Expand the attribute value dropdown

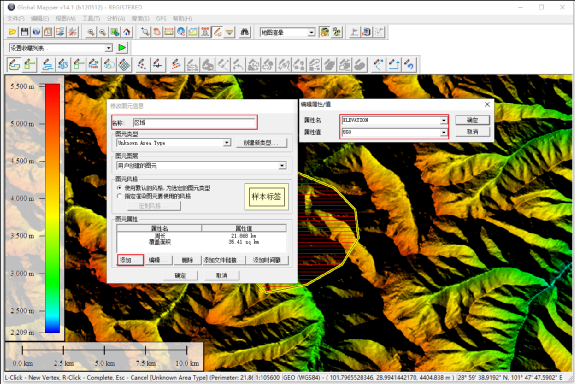point(444,132)
